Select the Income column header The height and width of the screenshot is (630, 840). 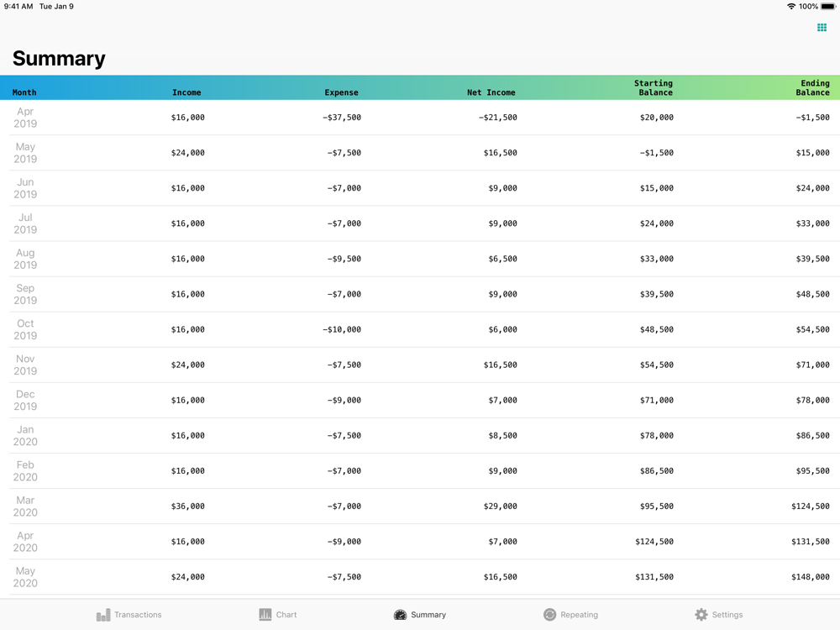click(x=186, y=92)
